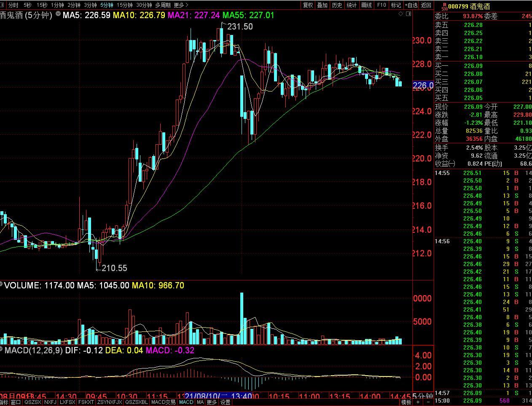This screenshot has height=406, width=532.
Task: Click the 买五 bid price 226.05
Action: coord(473,98)
